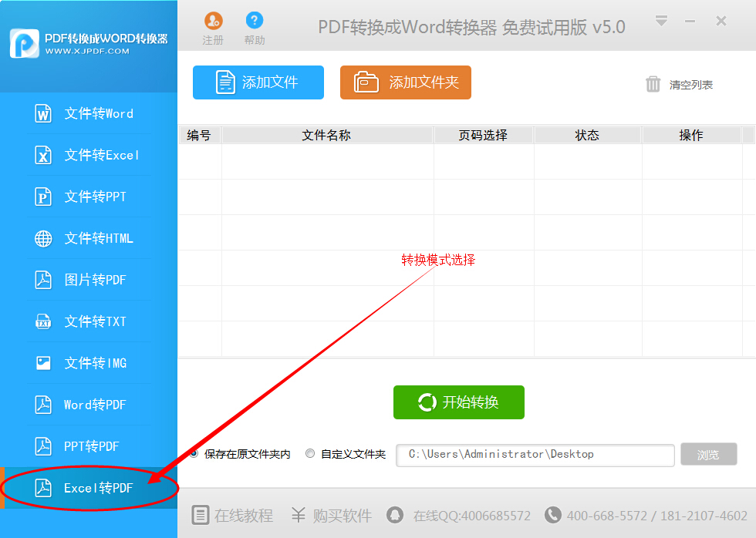This screenshot has height=538, width=756.
Task: Close the converter window
Action: [721, 21]
